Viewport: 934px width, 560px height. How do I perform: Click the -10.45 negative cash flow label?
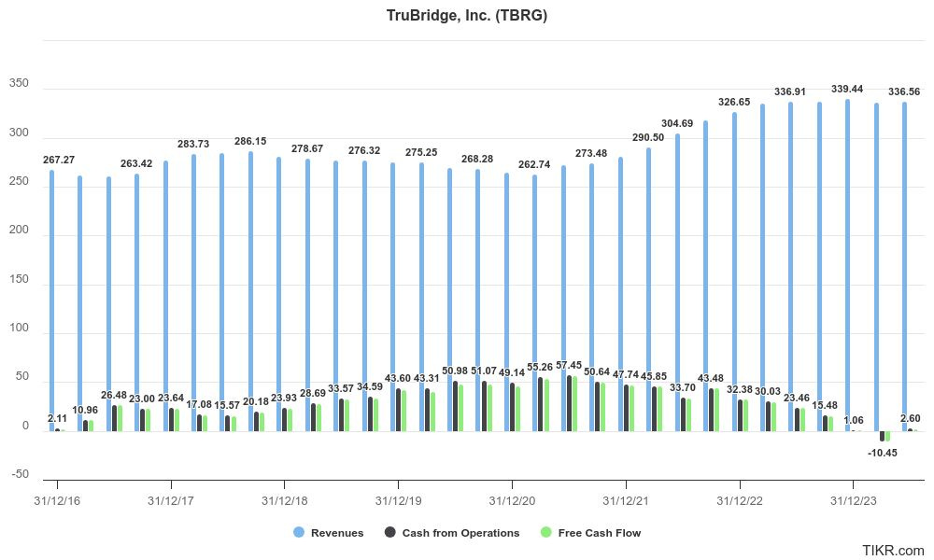[883, 453]
